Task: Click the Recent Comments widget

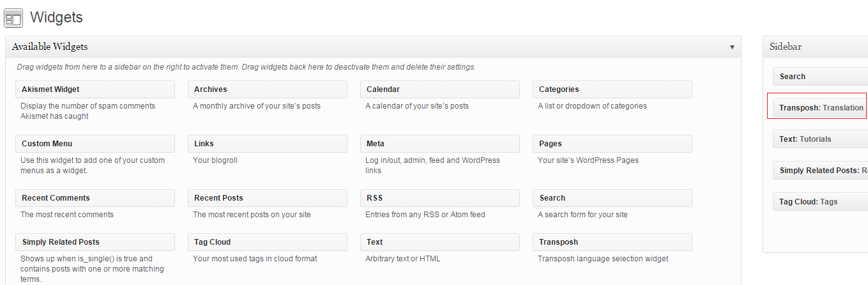Action: coord(95,198)
